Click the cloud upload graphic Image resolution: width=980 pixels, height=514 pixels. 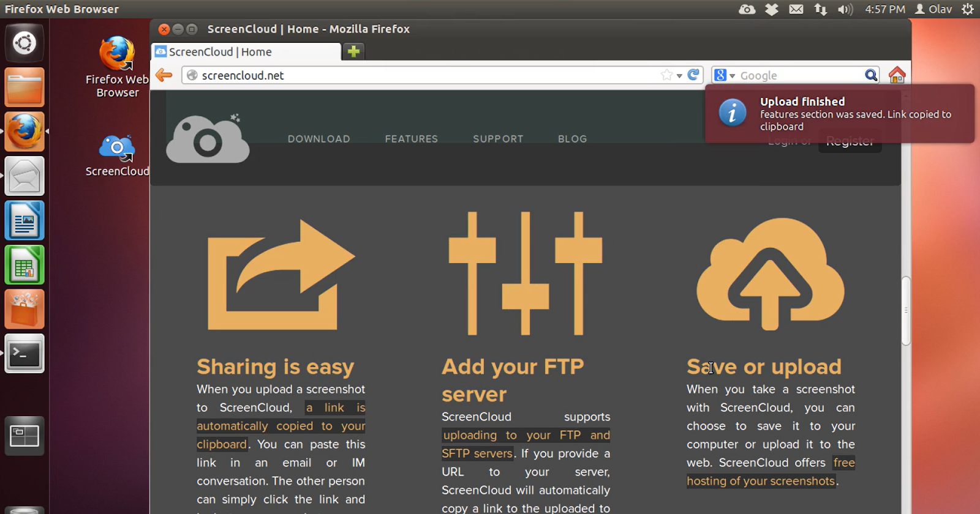click(770, 274)
